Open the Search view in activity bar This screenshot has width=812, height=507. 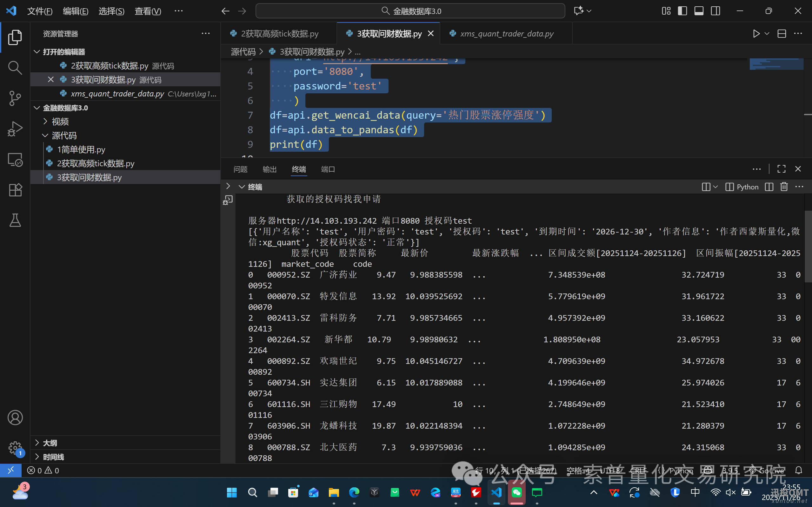15,68
